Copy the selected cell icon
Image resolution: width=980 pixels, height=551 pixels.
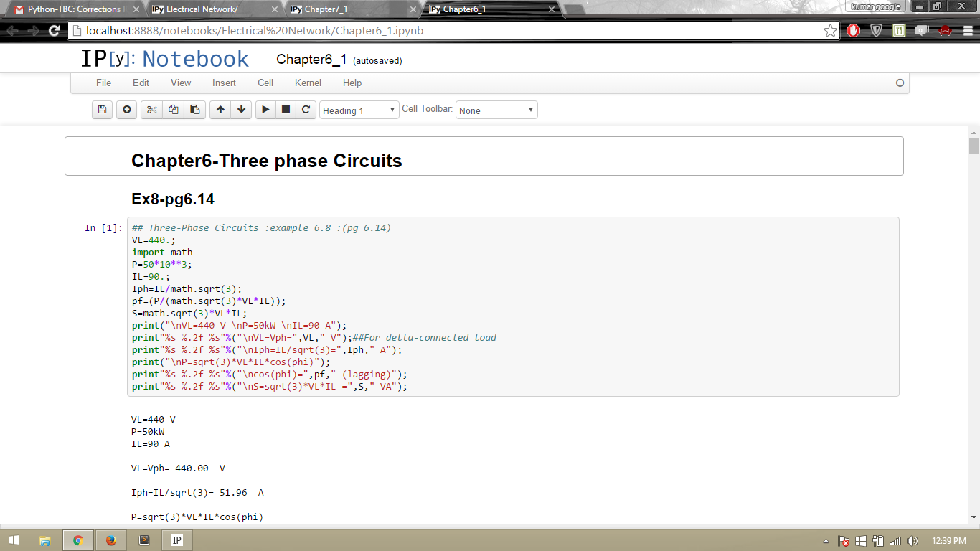click(x=173, y=110)
